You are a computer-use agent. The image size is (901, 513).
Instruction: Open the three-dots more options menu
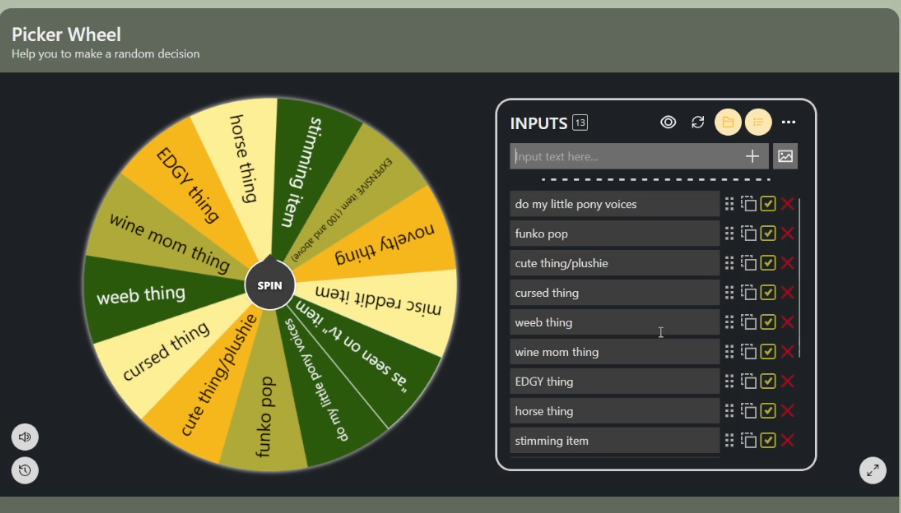(788, 122)
